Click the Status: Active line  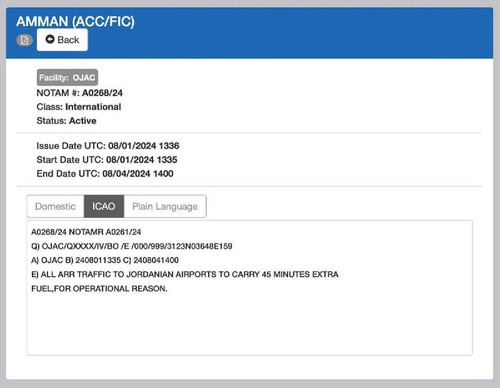67,121
